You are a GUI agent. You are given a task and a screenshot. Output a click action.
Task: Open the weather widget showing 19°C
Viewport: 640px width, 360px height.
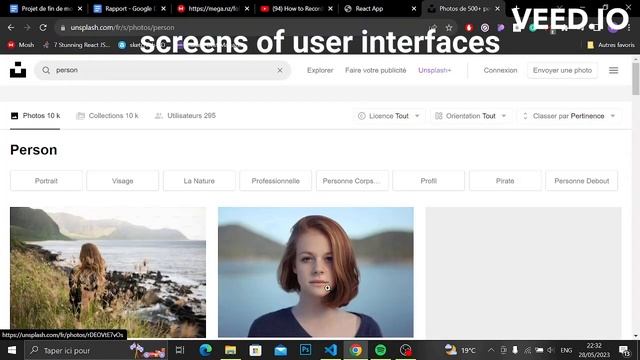[460, 350]
